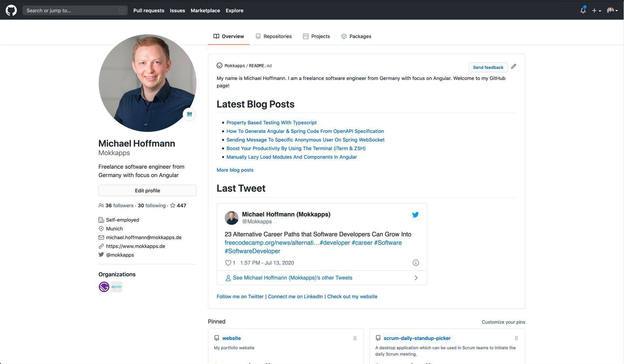Open Sending Message To Specific Anonymous User post
This screenshot has width=624, height=364.
[x=305, y=140]
